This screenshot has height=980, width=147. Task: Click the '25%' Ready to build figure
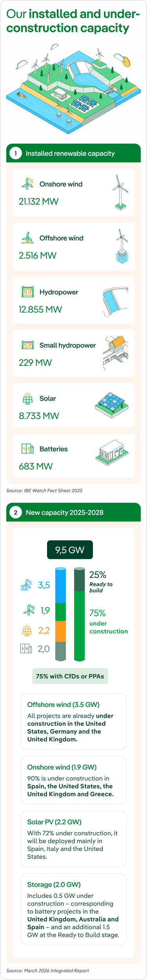click(x=98, y=574)
